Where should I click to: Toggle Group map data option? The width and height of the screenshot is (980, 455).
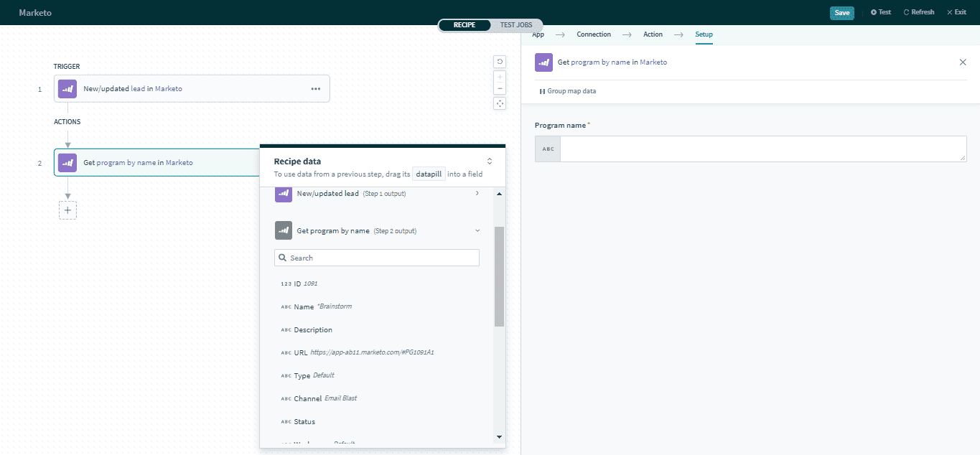pyautogui.click(x=567, y=91)
